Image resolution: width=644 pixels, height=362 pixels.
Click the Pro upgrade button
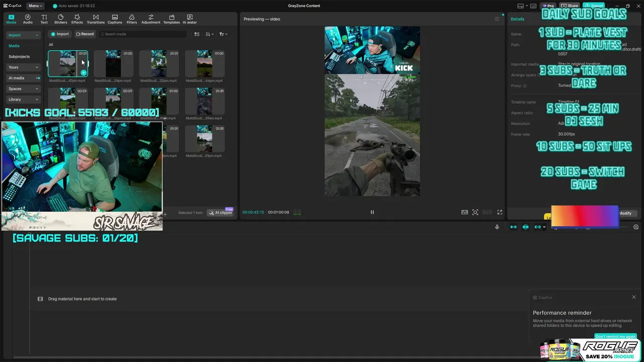(548, 6)
